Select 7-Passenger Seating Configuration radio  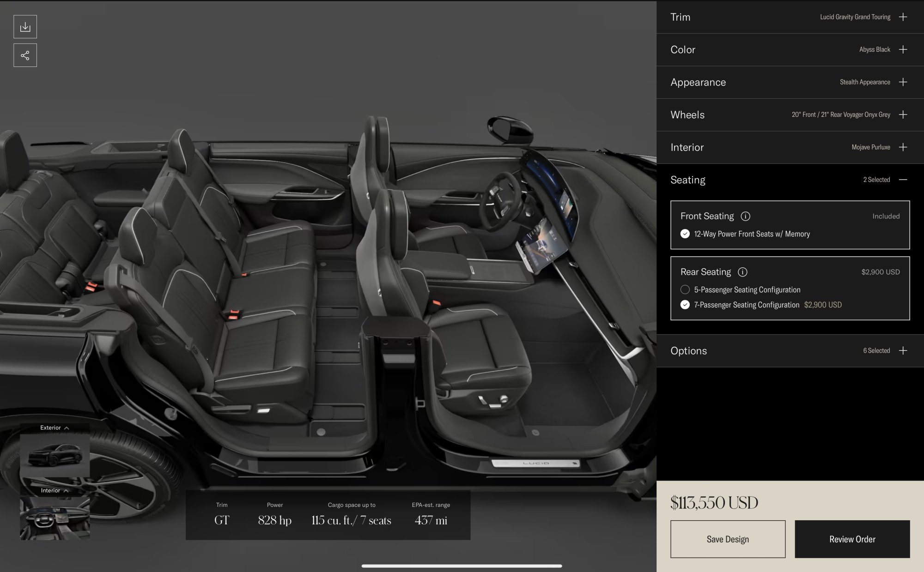click(x=685, y=305)
